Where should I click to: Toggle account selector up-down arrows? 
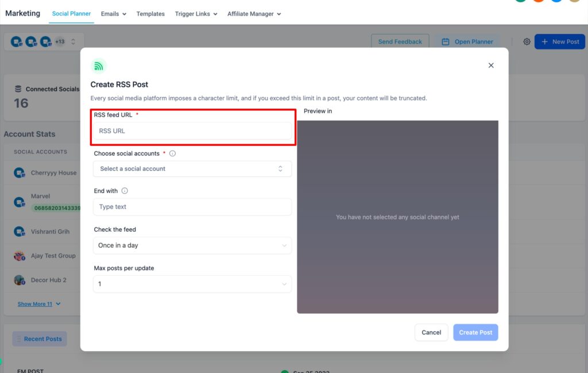pyautogui.click(x=73, y=41)
